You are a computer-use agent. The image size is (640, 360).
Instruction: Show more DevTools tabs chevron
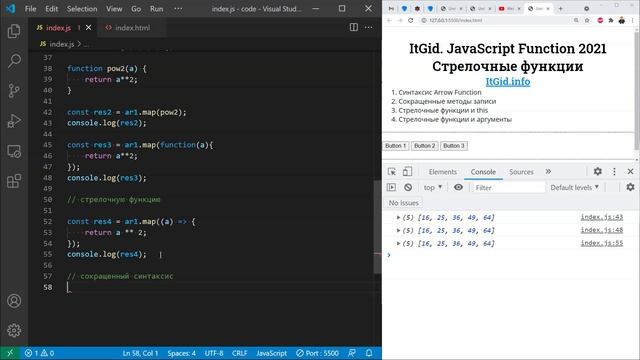[x=548, y=171]
